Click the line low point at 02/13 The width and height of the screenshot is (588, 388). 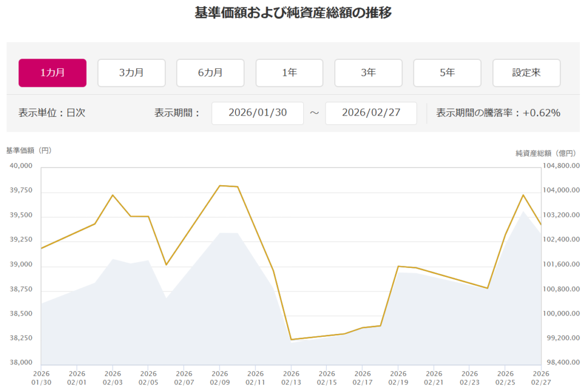tap(291, 340)
